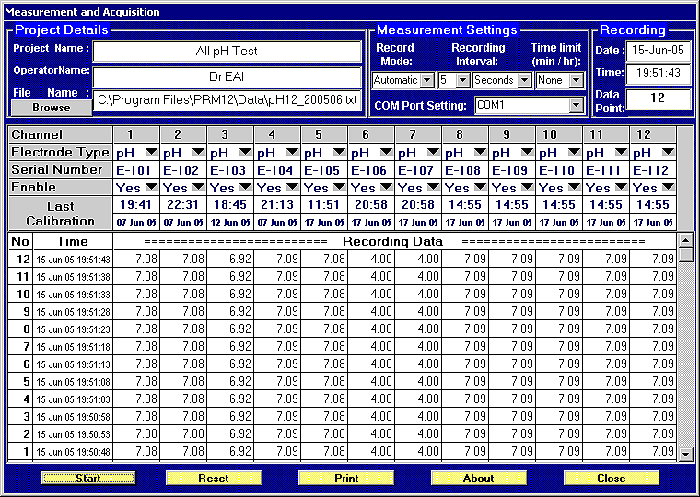Open Enable Yes dropdown for channel 7
The width and height of the screenshot is (700, 497).
[x=433, y=187]
